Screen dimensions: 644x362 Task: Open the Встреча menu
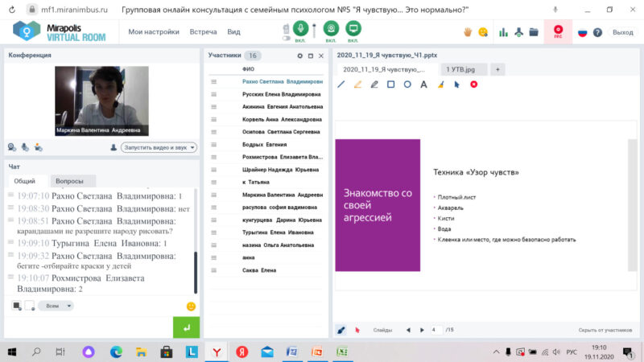coord(203,31)
